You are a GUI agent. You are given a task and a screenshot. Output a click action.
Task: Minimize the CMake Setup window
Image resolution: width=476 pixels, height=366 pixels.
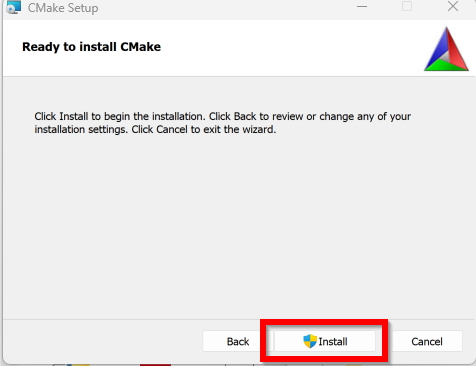point(362,6)
